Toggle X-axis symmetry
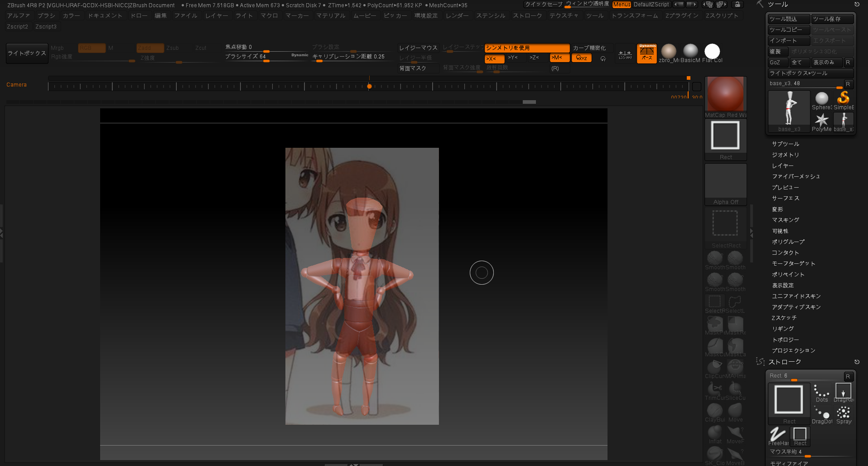 (494, 58)
